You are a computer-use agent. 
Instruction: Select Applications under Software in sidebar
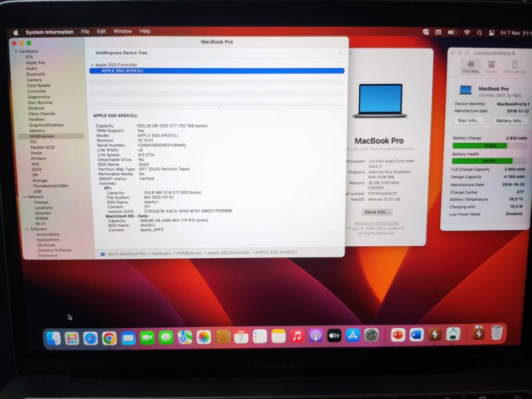pyautogui.click(x=48, y=239)
